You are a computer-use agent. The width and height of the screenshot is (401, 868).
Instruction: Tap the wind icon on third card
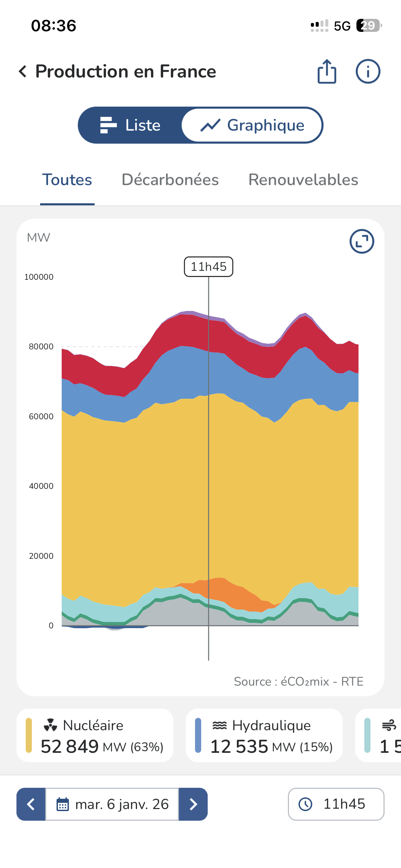(389, 725)
